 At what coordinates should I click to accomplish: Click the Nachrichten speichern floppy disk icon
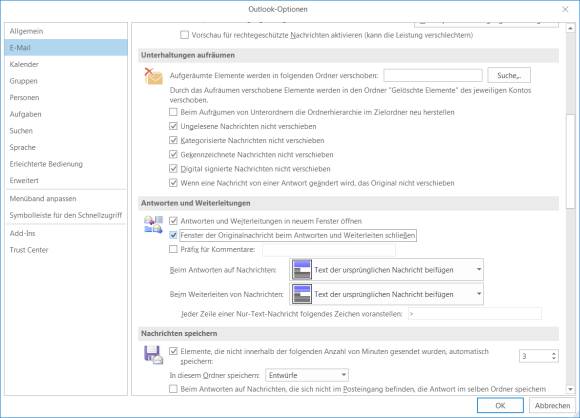[153, 355]
